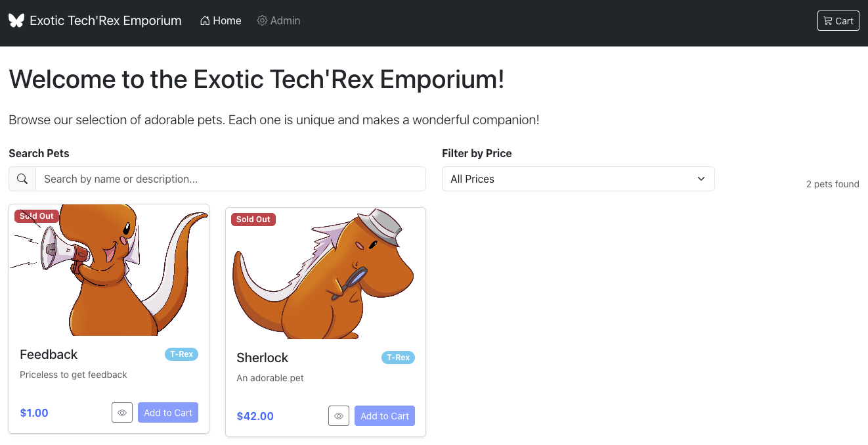Click the house icon beside Home
This screenshot has height=445, width=868.
pos(205,21)
